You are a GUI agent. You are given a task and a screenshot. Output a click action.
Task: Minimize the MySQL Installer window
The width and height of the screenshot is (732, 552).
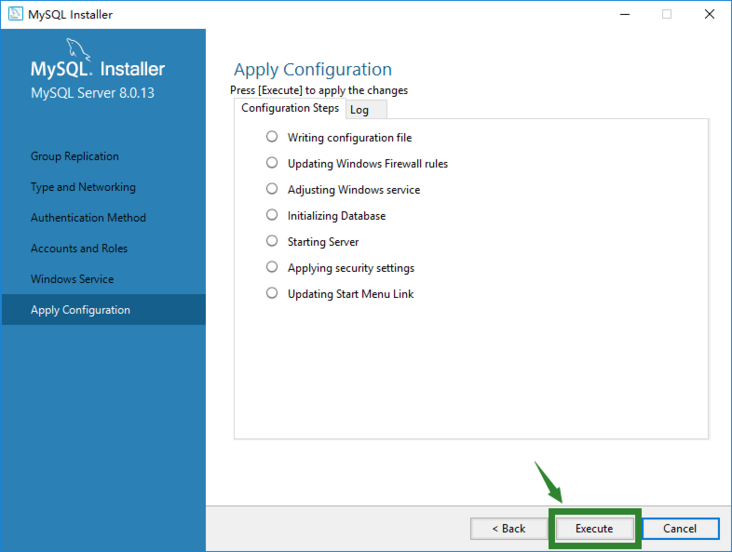pos(625,14)
